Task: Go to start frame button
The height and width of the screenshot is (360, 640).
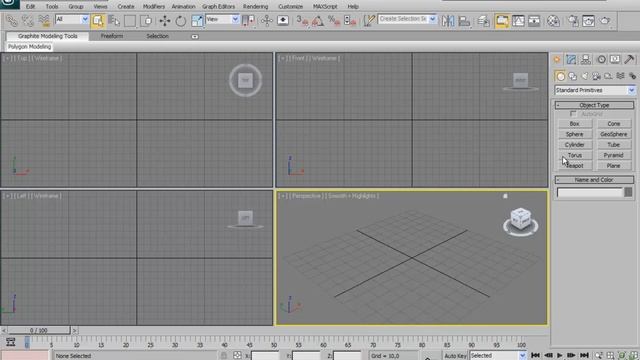Action: (536, 356)
